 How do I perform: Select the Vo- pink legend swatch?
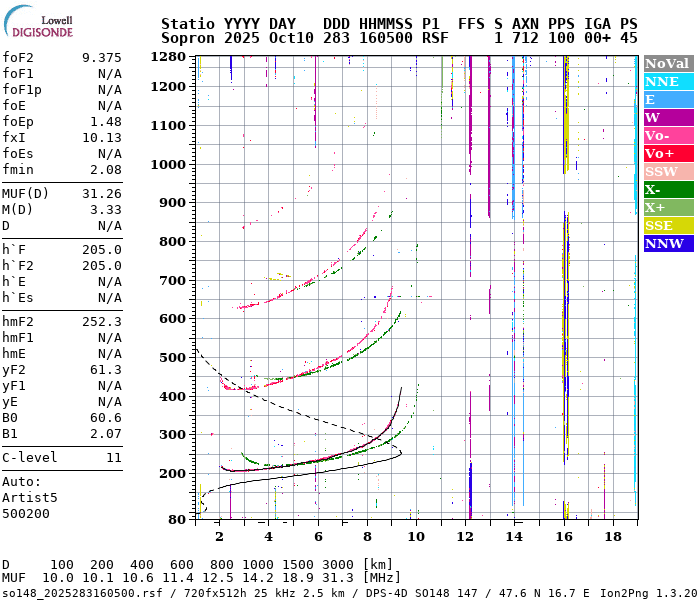coord(668,135)
